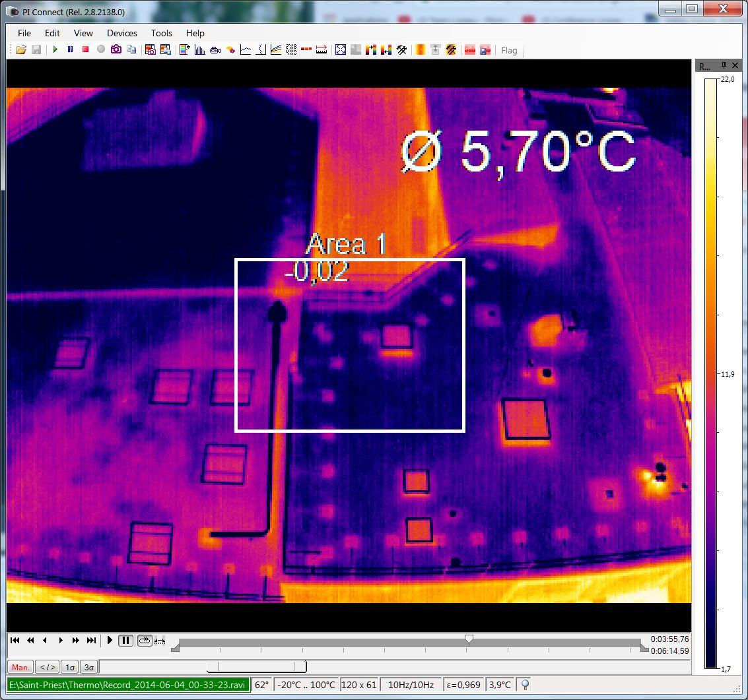
Task: Jump to the first frame of recording
Action: [15, 641]
